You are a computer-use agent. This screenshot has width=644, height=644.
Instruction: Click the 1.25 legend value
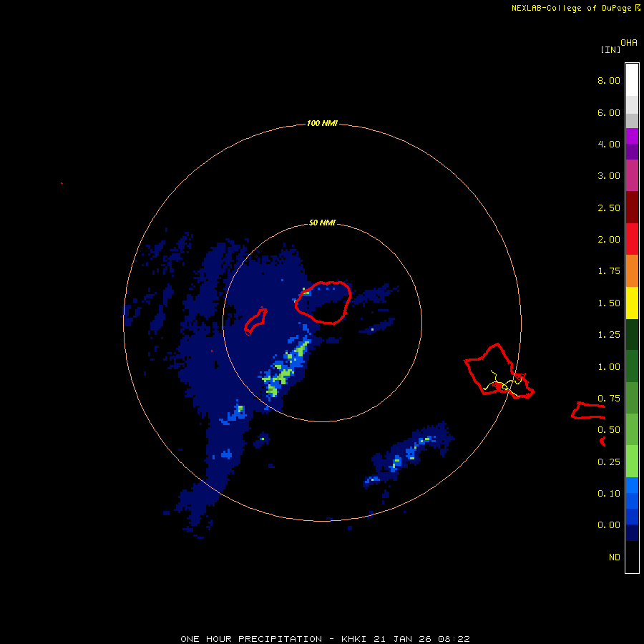(x=609, y=335)
